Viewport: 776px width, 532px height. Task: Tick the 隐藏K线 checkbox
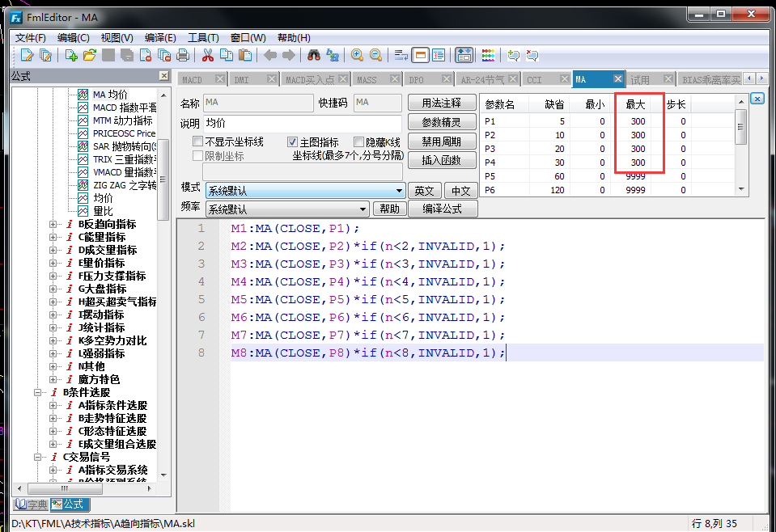(x=358, y=142)
